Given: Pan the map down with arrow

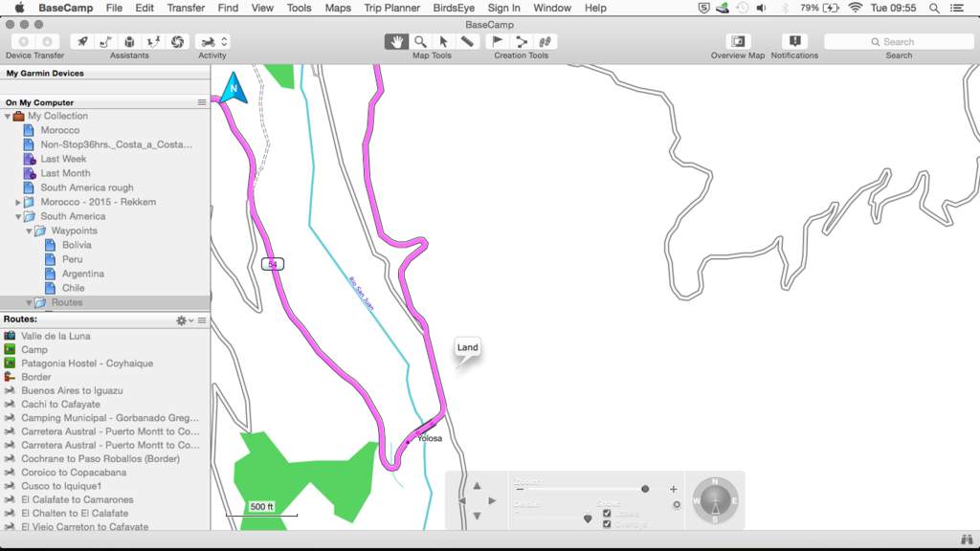Looking at the screenshot, I should coord(477,516).
